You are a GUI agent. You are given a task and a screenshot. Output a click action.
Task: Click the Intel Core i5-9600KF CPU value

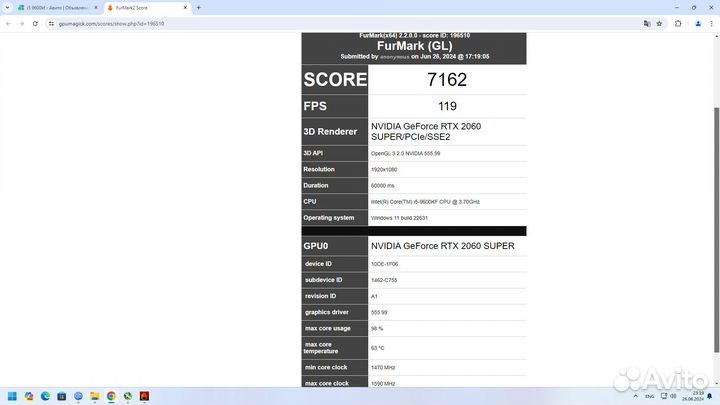425,202
